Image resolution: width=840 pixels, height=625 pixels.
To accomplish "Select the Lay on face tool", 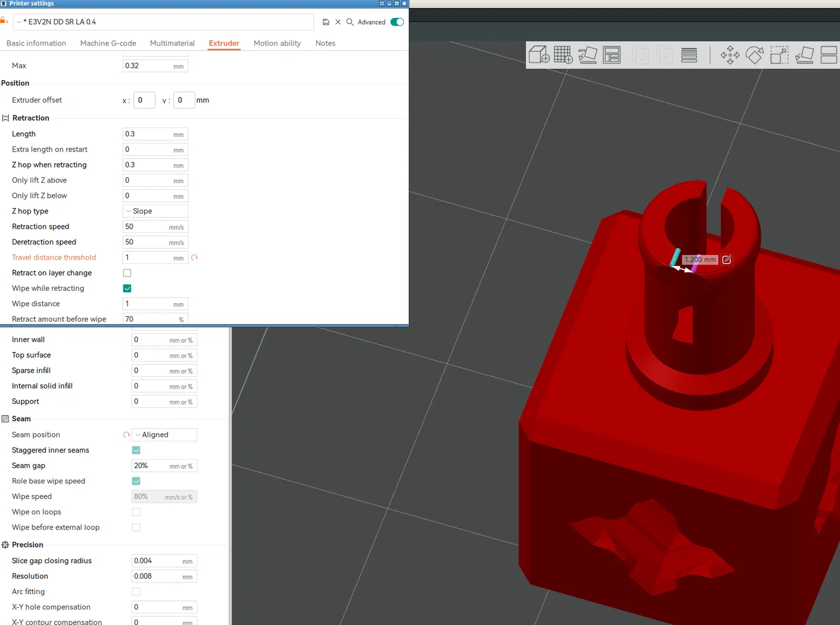I will (804, 55).
